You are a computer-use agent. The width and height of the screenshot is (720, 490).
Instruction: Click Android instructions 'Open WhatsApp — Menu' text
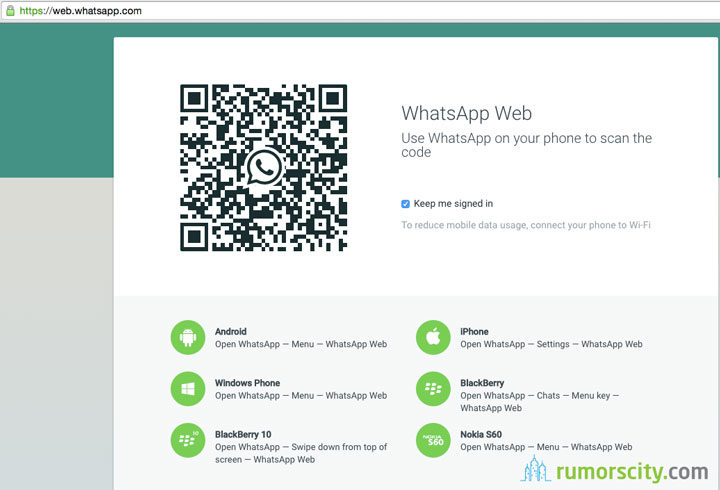pyautogui.click(x=301, y=344)
